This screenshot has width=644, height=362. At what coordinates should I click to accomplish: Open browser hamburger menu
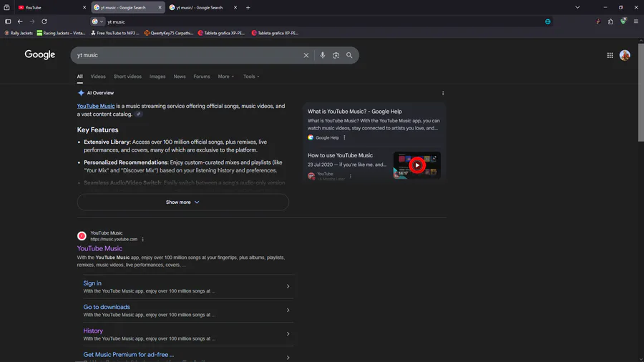pyautogui.click(x=636, y=21)
